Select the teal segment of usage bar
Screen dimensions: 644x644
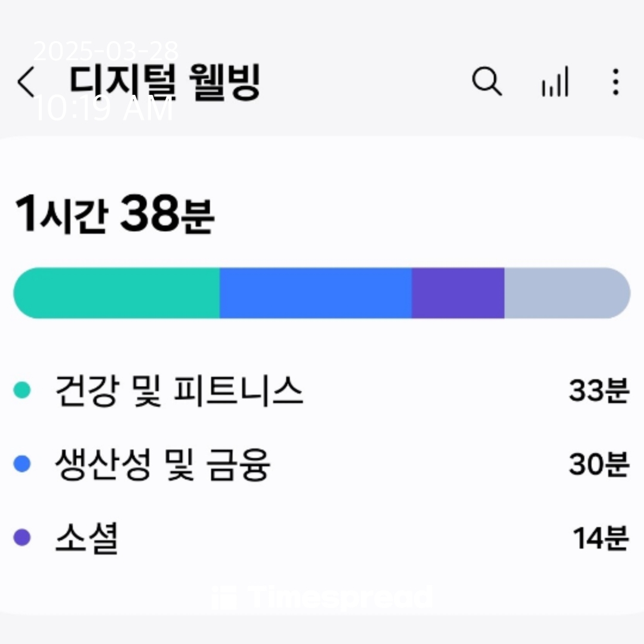[x=116, y=293]
